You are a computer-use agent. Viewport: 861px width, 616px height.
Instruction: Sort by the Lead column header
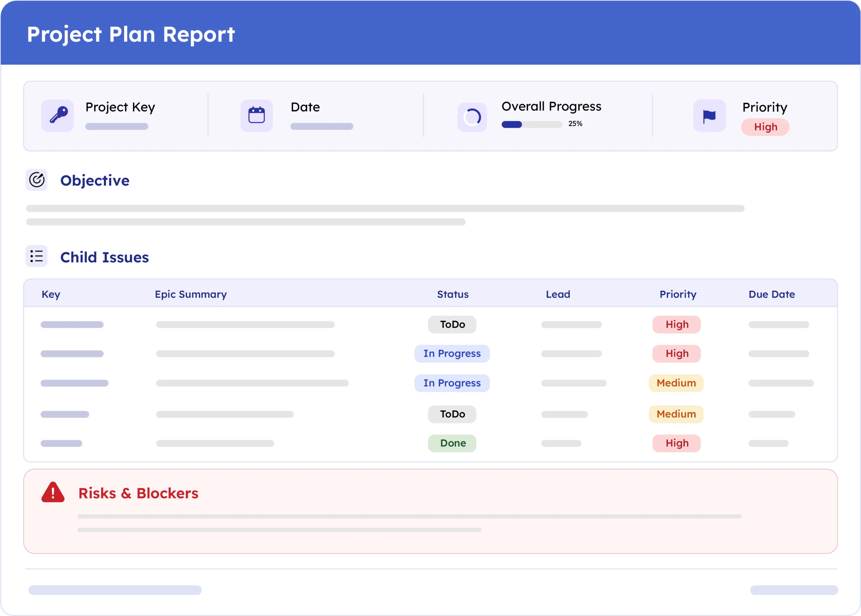coord(558,294)
